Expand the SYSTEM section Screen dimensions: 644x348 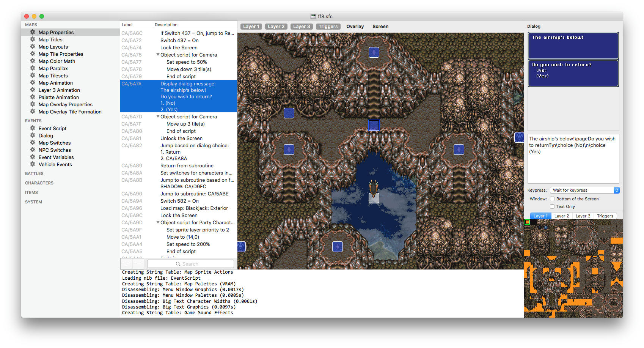(33, 202)
